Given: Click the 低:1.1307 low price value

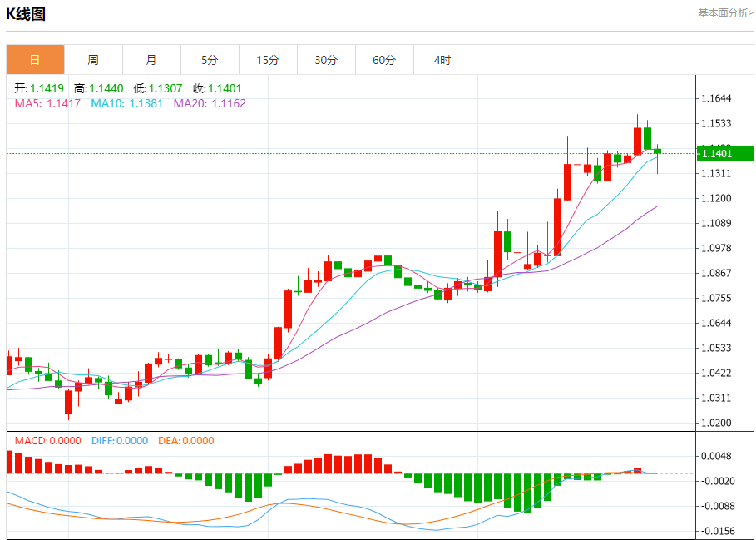Looking at the screenshot, I should [x=158, y=88].
